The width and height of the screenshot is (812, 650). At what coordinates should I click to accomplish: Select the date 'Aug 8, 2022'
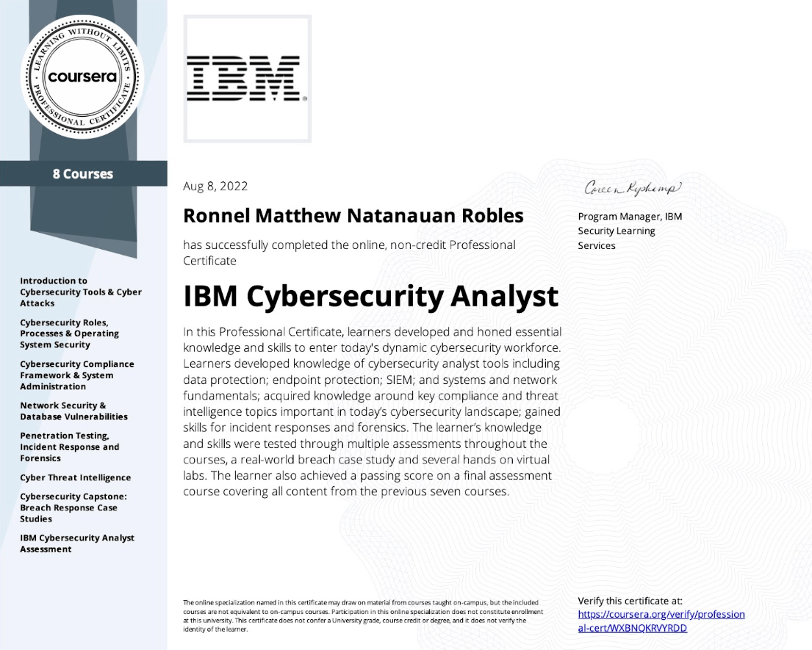pos(215,187)
